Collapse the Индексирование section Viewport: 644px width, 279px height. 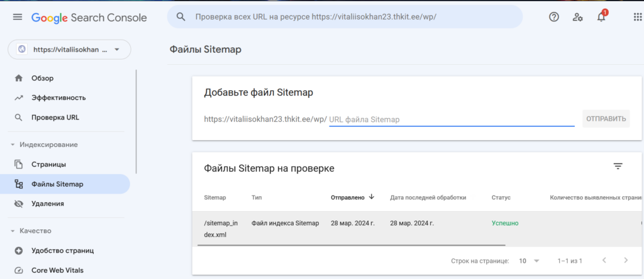coord(13,145)
